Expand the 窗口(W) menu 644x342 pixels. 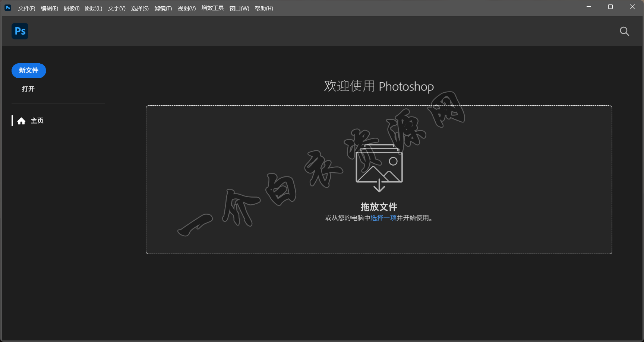(239, 9)
